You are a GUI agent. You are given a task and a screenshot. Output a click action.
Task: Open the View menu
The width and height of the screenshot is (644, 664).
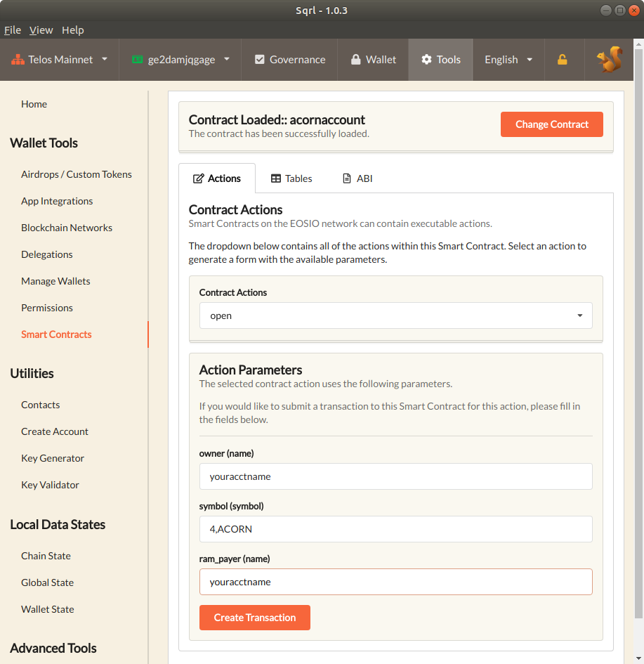pyautogui.click(x=41, y=30)
